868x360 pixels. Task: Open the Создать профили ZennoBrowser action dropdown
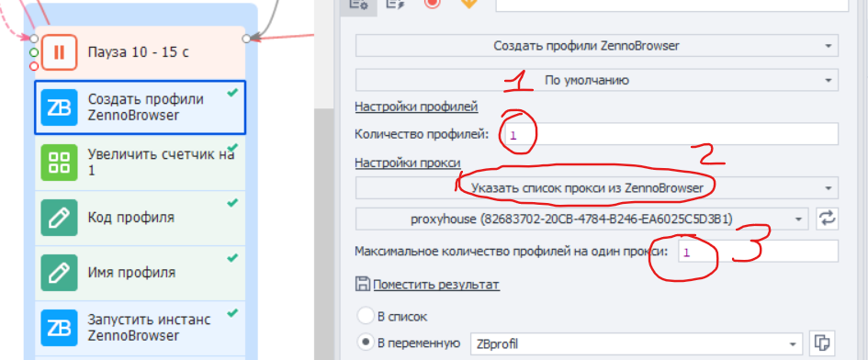tap(597, 45)
